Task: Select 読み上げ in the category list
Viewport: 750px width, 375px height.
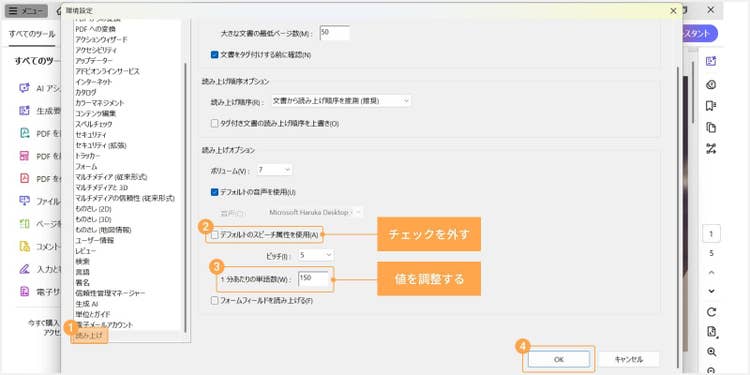Action: [x=89, y=336]
